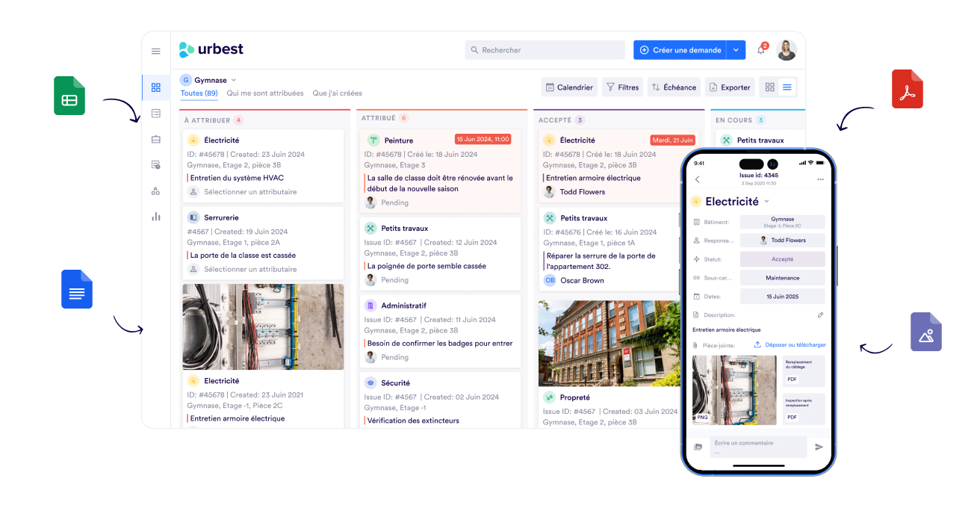Image resolution: width=980 pixels, height=523 pixels.
Task: Expand the Electricité dropdown on the phone
Action: 766,202
